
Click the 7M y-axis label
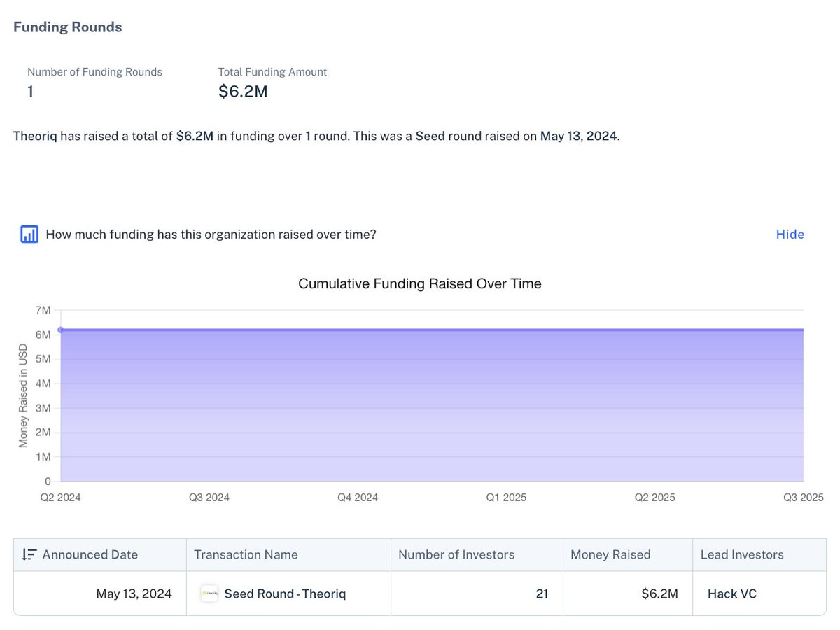(43, 310)
